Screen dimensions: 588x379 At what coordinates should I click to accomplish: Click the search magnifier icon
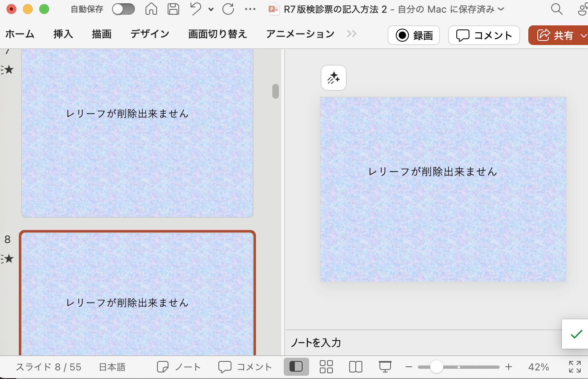pyautogui.click(x=557, y=9)
